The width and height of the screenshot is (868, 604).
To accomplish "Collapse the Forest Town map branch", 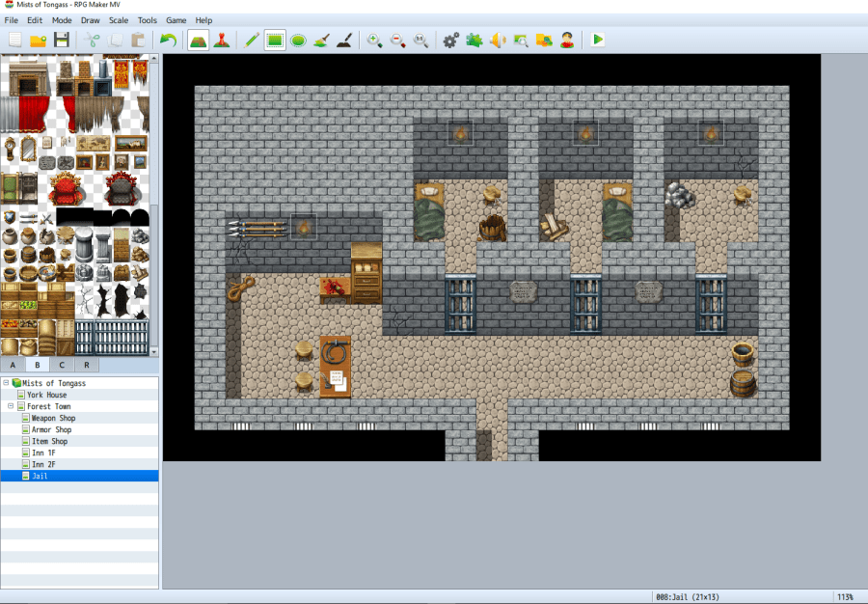I will point(9,406).
